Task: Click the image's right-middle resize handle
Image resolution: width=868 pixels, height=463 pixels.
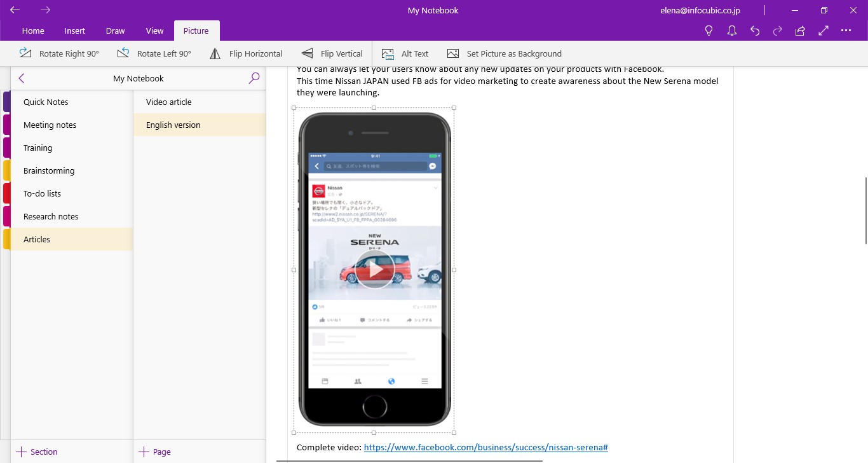Action: [454, 270]
